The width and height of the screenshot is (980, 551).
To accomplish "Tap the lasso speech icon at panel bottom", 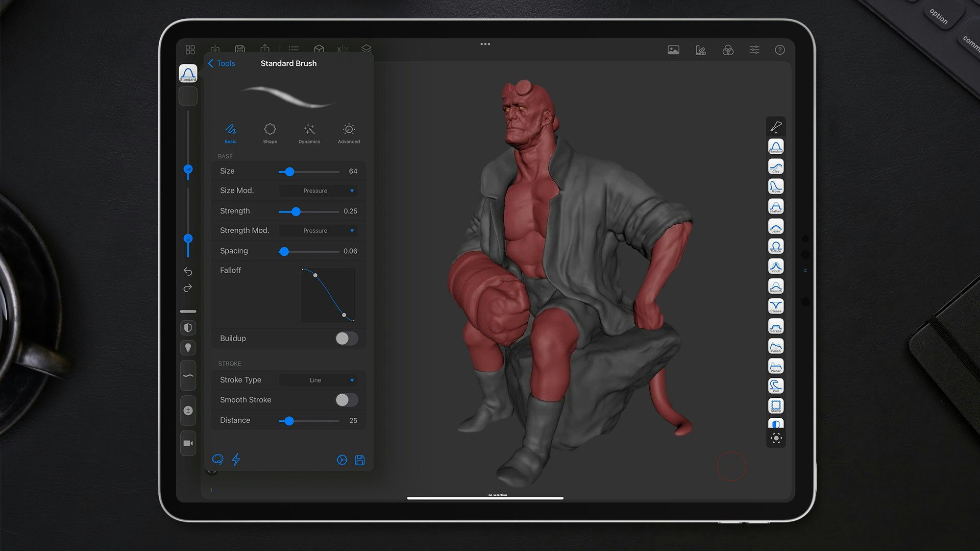I will (217, 460).
